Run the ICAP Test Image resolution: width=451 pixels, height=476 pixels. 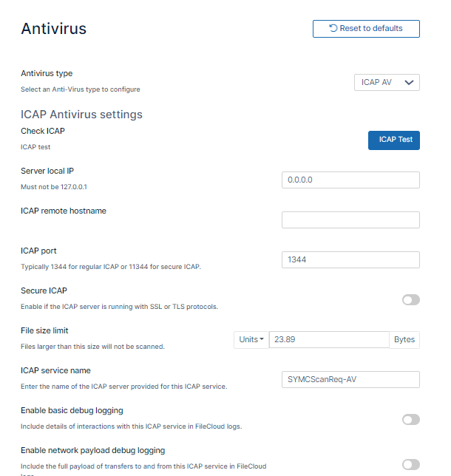tap(393, 140)
